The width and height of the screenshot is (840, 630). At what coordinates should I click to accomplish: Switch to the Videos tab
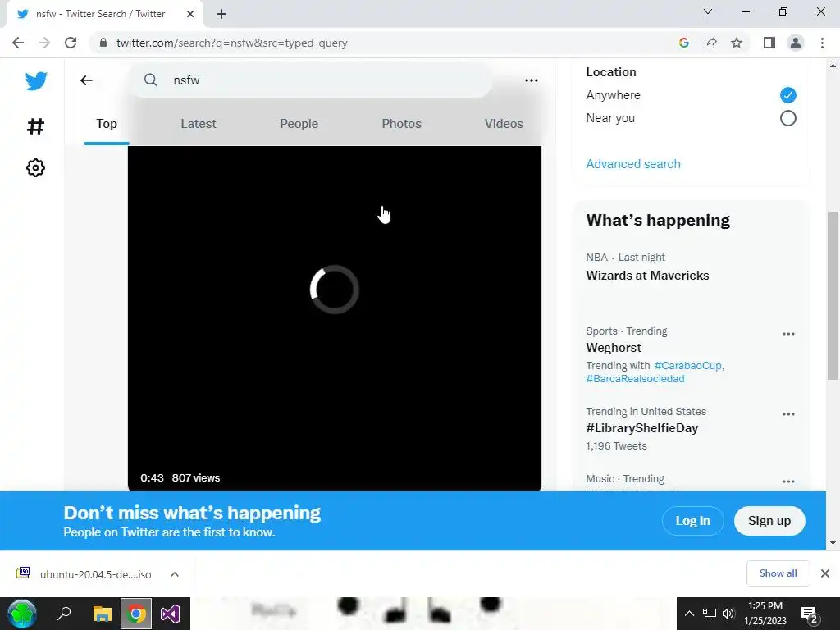[x=504, y=124]
